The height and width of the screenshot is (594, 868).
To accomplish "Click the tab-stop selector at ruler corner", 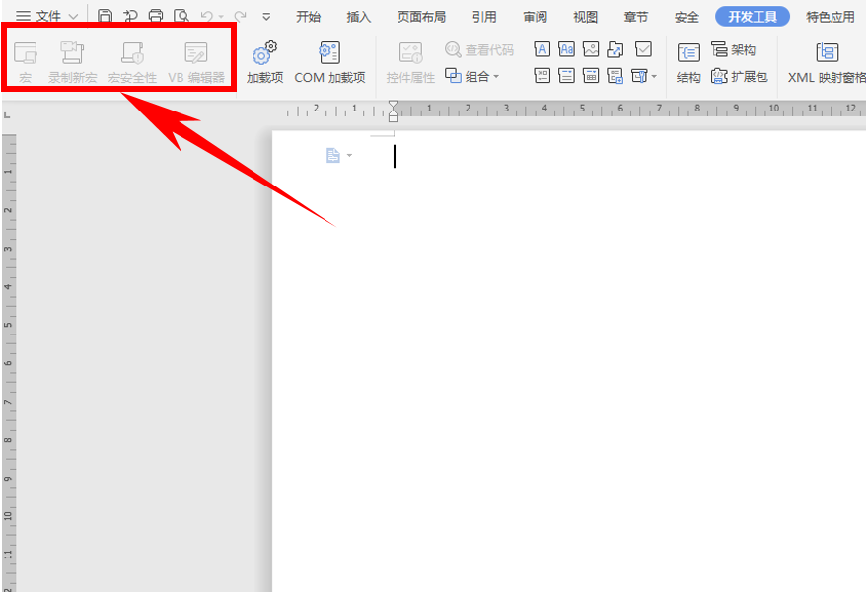I will (7, 115).
